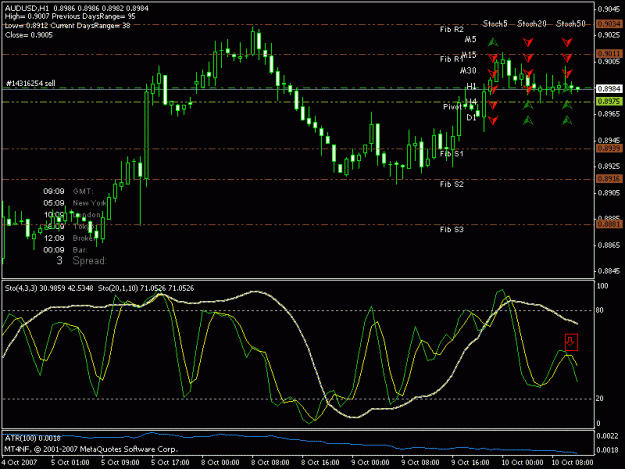Click the ATR(100) 0.0018 indicator label
The image size is (625, 469).
pos(32,438)
